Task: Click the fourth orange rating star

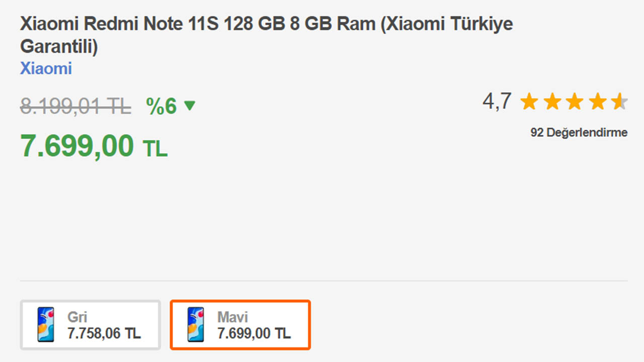Action: [597, 101]
